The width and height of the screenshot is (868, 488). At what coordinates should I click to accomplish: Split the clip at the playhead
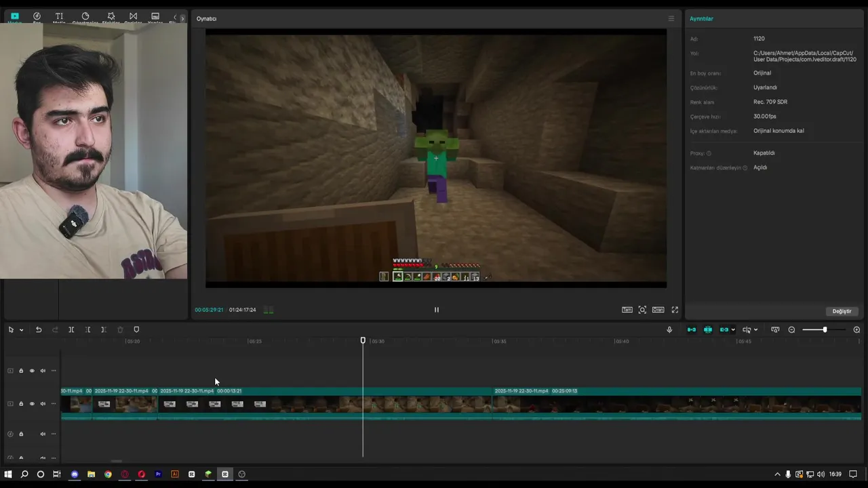click(71, 330)
